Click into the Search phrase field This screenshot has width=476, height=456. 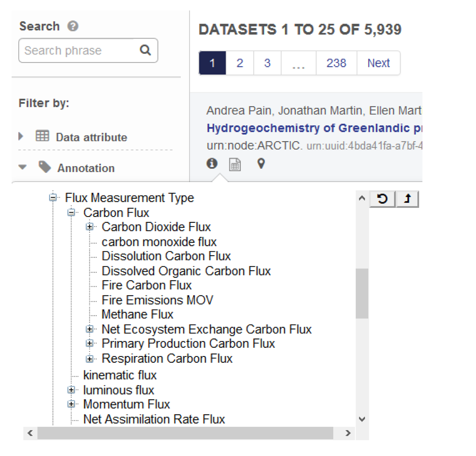[x=79, y=50]
